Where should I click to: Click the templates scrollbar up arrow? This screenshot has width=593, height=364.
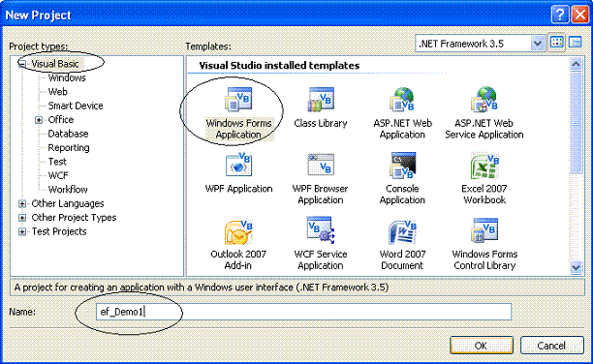(576, 64)
